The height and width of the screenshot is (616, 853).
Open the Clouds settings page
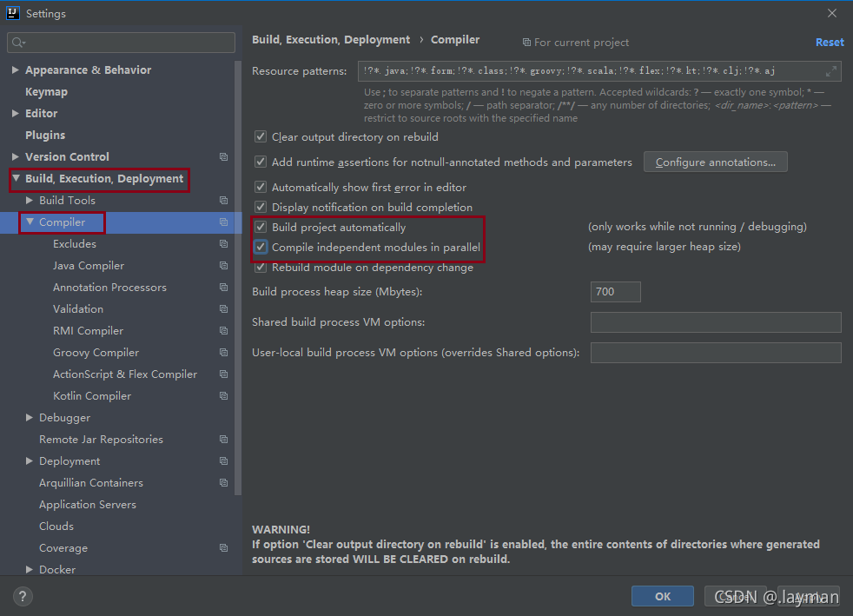[x=56, y=527]
